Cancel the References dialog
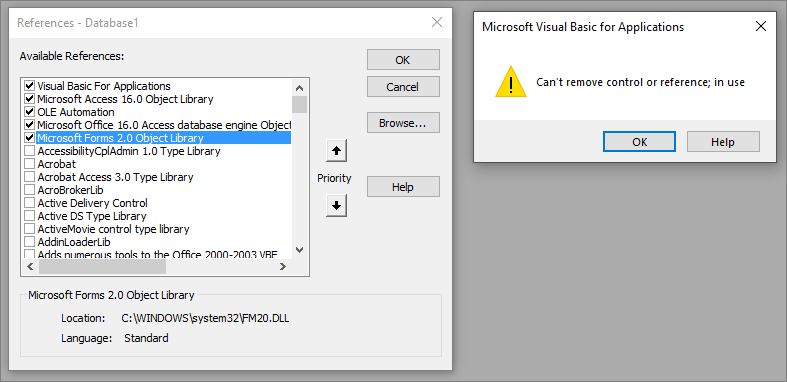 pyautogui.click(x=403, y=86)
